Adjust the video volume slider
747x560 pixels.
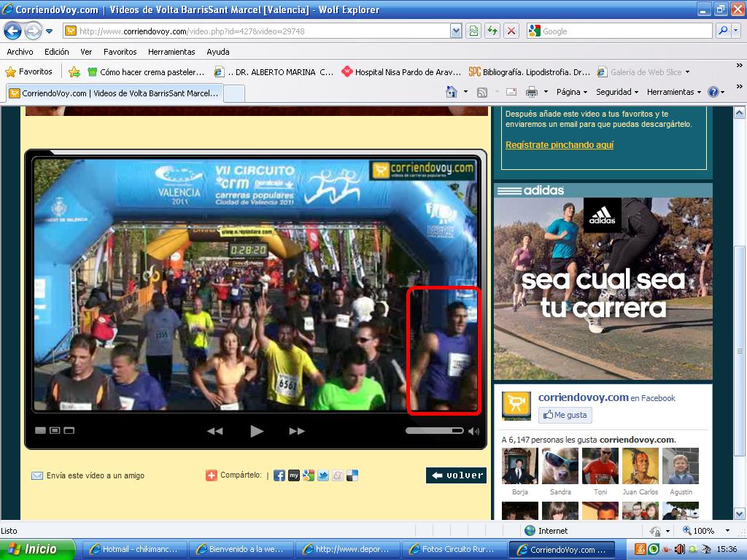435,430
